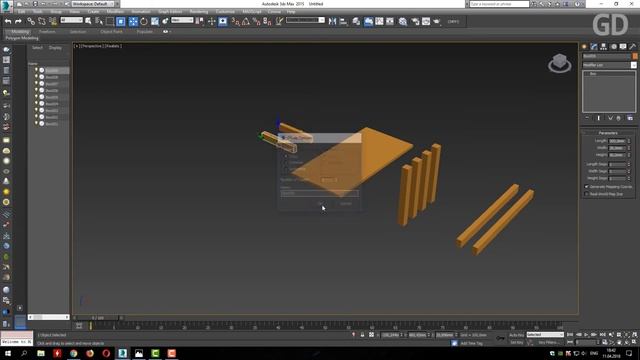
Task: Open the Modifier List dropdown
Action: coord(609,65)
